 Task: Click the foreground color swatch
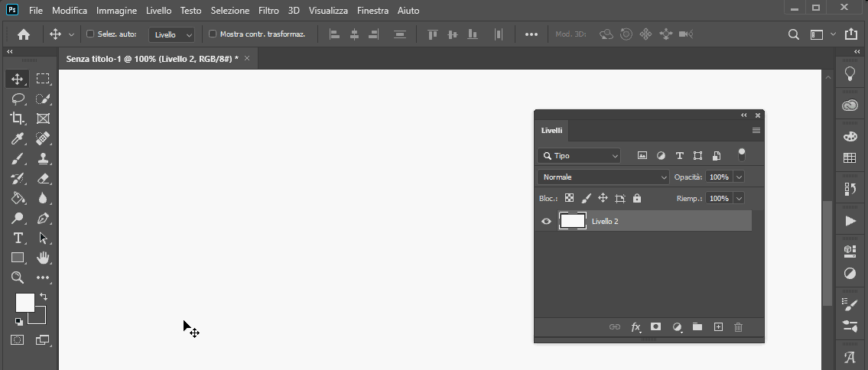click(24, 302)
